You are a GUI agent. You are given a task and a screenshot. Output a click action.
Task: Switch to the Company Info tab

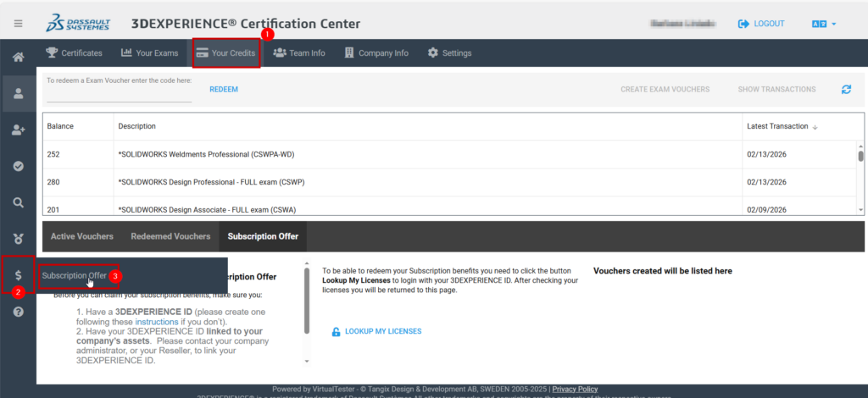click(376, 53)
